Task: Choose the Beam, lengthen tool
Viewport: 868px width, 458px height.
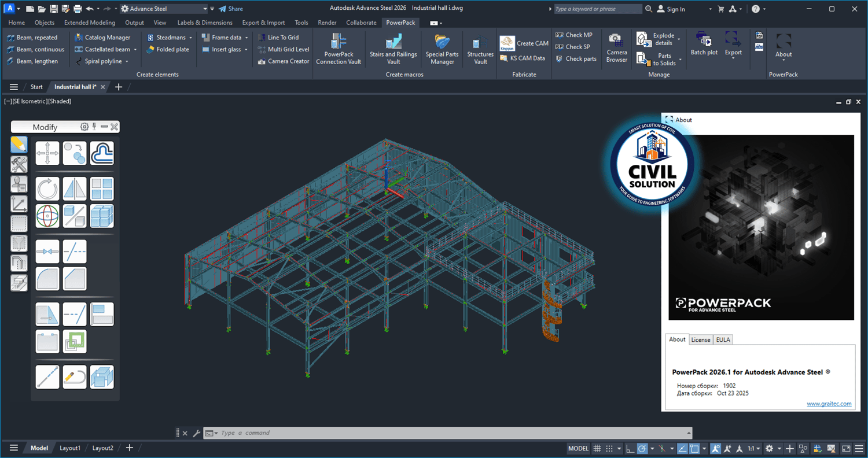Action: tap(33, 61)
